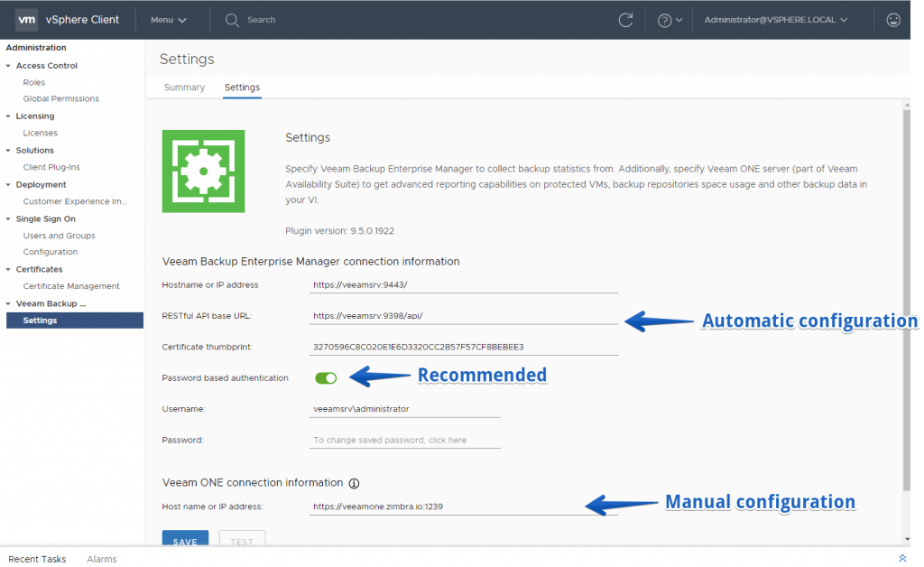Collapse the Deployment section
The height and width of the screenshot is (567, 924).
(8, 185)
